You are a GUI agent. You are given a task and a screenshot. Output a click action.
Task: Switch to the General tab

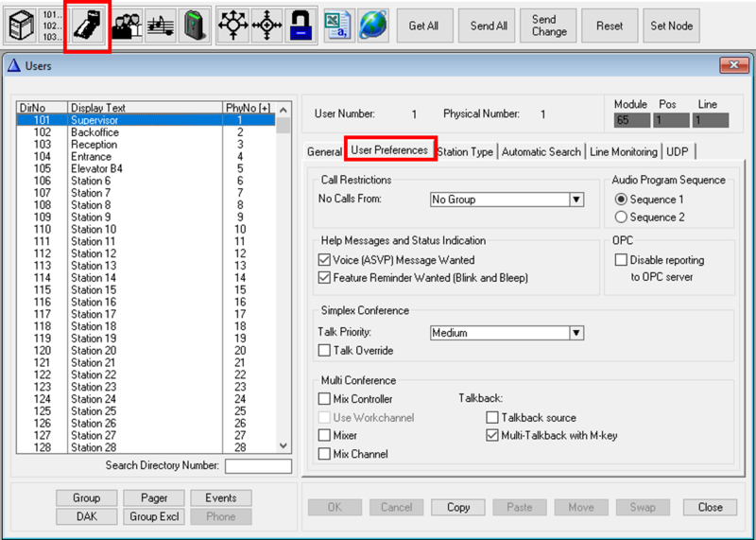tap(324, 152)
